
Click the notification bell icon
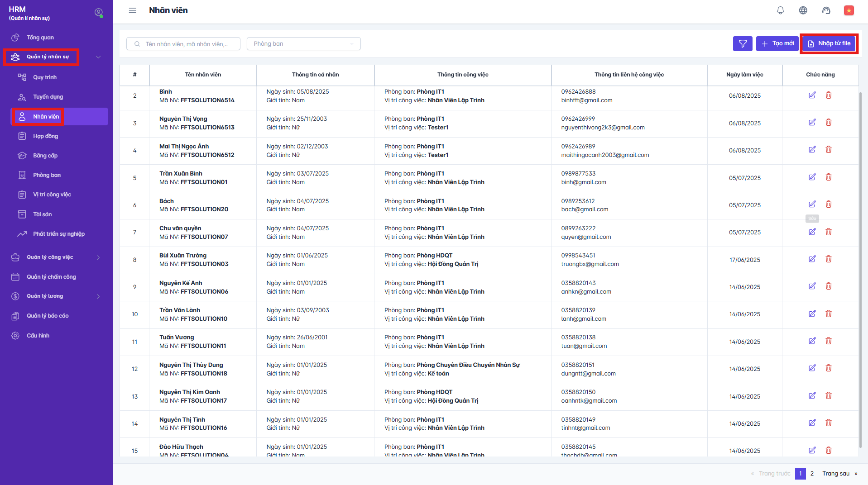[x=780, y=10]
